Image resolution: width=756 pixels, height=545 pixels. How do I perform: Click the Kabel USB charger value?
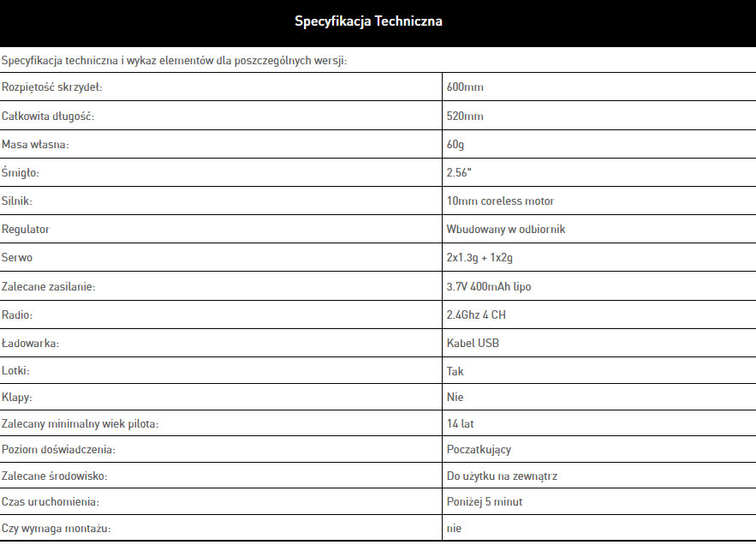tap(473, 343)
